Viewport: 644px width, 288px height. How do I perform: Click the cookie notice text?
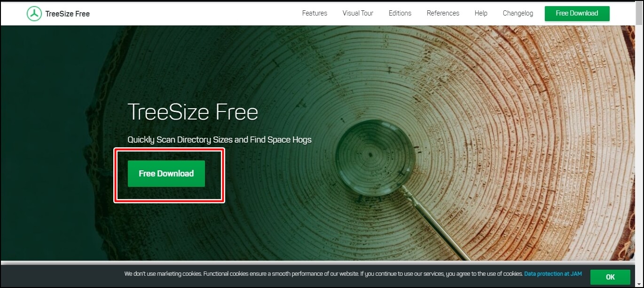pyautogui.click(x=323, y=273)
